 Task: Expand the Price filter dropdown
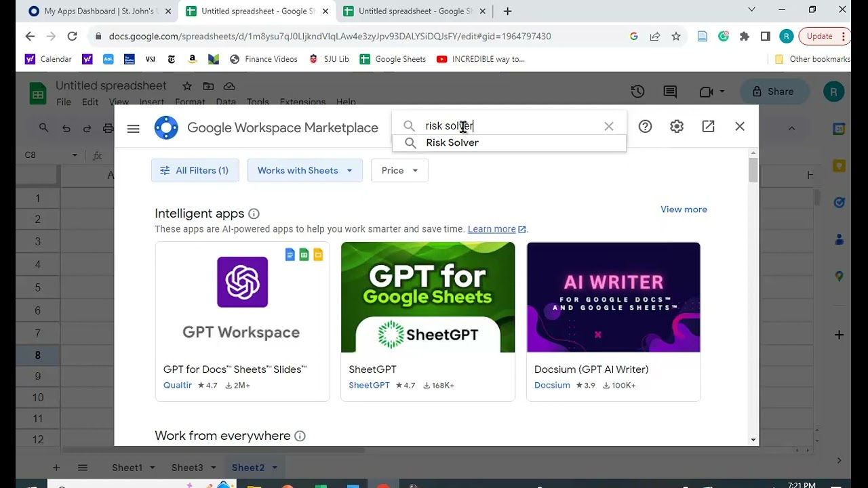pos(399,170)
